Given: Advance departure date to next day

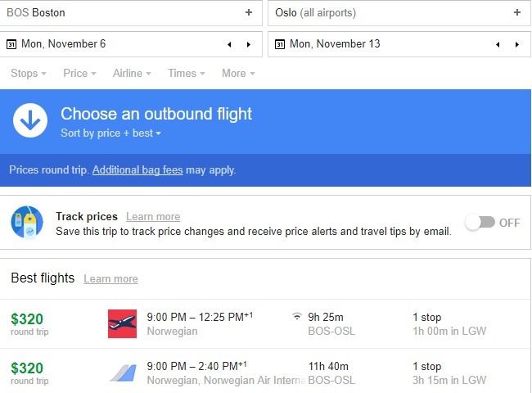Looking at the screenshot, I should [x=249, y=44].
